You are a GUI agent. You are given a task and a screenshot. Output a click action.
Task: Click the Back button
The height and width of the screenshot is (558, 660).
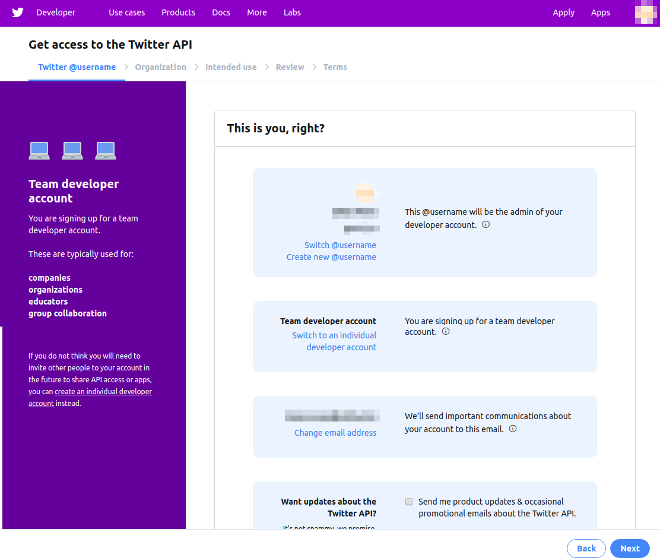[586, 548]
